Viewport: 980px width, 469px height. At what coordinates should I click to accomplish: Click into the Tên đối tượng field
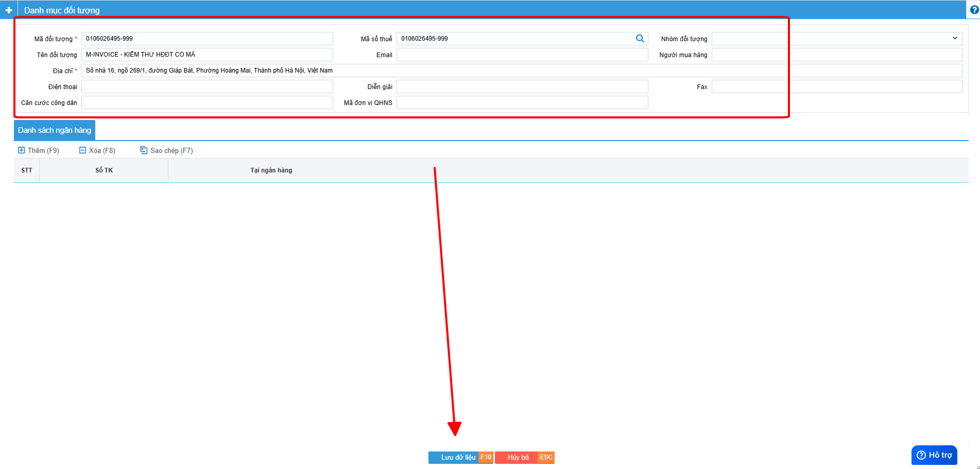[207, 55]
